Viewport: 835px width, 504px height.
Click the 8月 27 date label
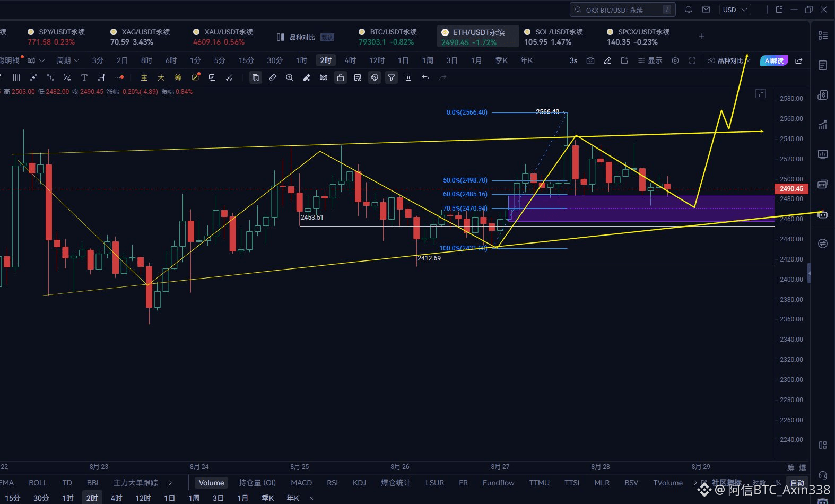500,467
